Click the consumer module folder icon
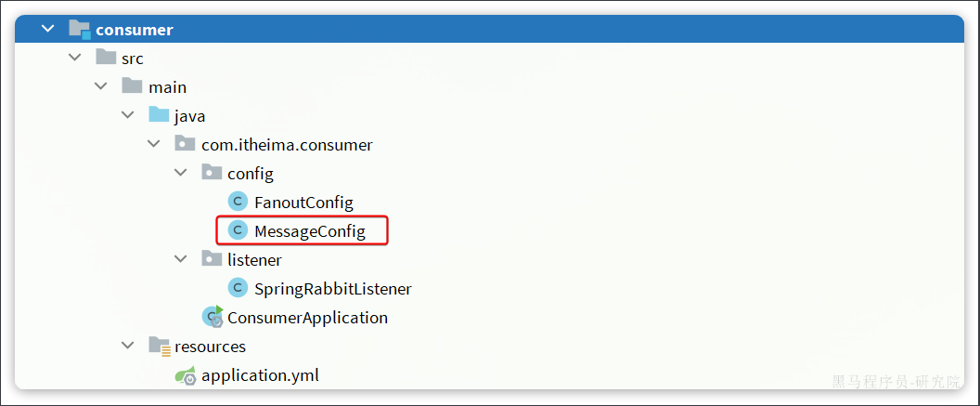 80,29
